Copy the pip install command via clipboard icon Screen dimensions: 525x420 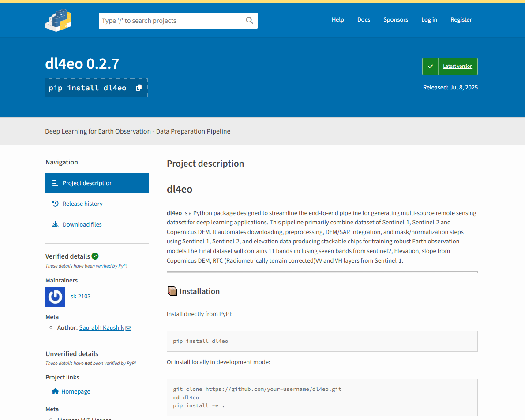139,88
